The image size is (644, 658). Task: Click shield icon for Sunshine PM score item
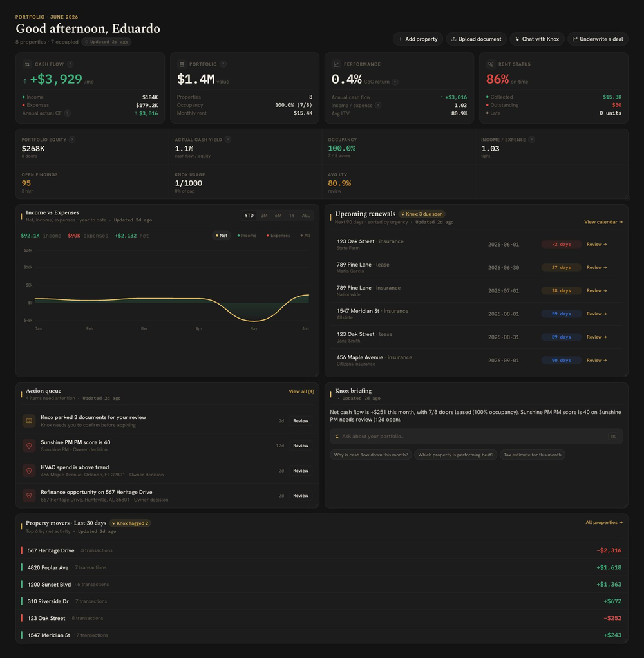29,446
